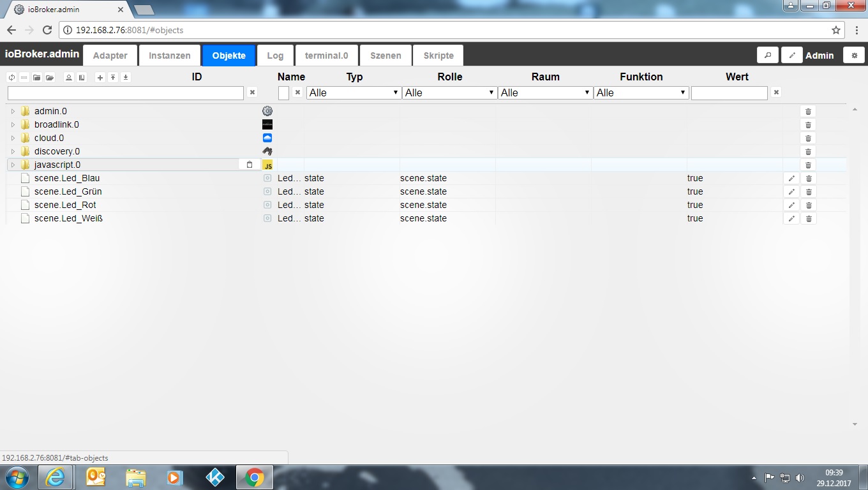Click the upload objects arrow icon
Viewport: 868px width, 490px height.
(x=113, y=77)
